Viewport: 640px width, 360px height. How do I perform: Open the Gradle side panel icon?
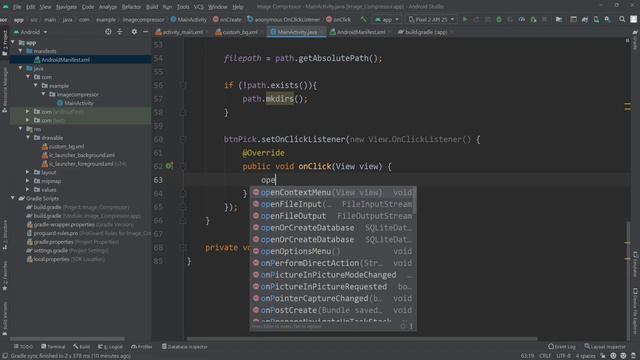click(x=635, y=40)
